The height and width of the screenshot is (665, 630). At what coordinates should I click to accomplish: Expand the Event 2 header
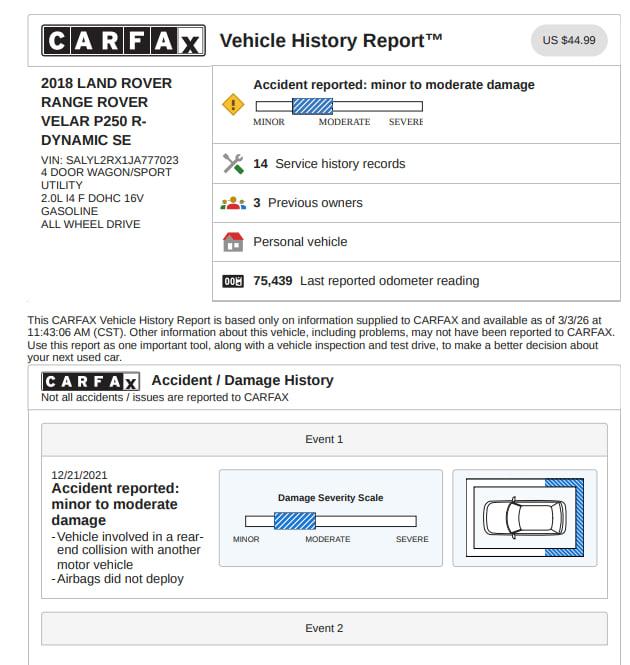tap(324, 628)
